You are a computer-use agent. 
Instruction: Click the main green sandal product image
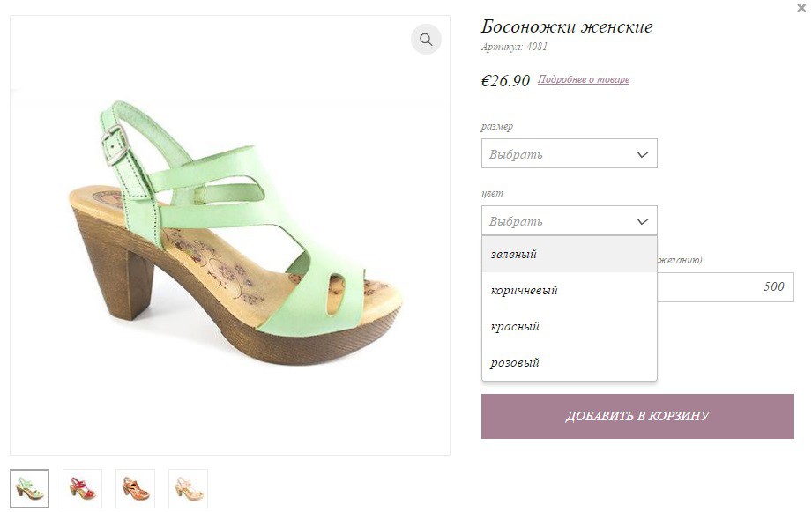[230, 235]
